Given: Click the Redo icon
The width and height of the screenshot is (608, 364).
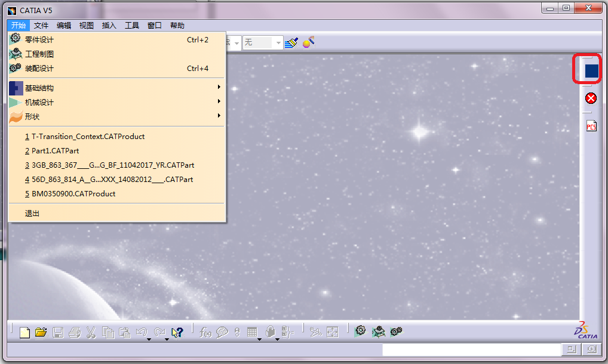Looking at the screenshot, I should [159, 332].
